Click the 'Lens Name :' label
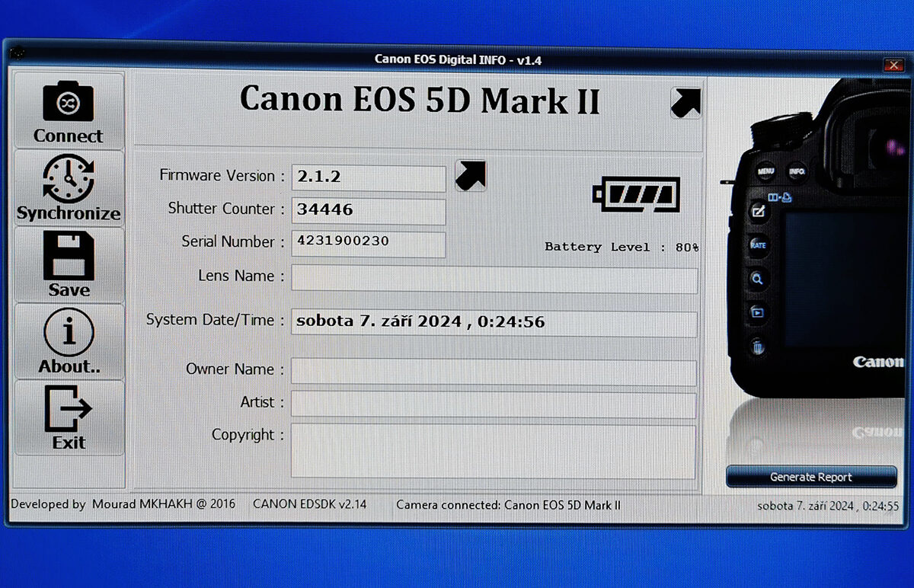The height and width of the screenshot is (588, 914). point(241,276)
